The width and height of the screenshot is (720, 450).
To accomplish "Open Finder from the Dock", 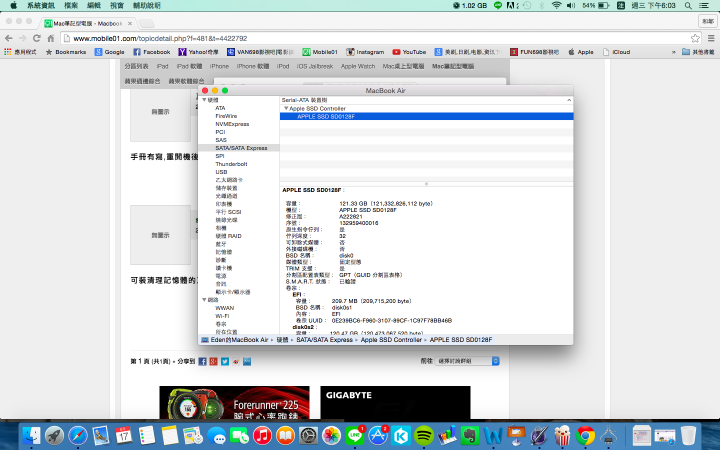I will coord(32,435).
